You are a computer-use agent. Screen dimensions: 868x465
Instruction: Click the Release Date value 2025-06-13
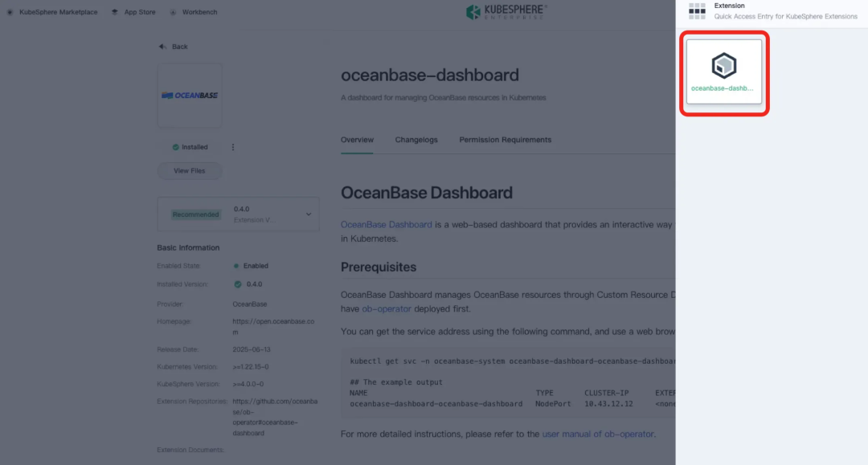click(252, 349)
